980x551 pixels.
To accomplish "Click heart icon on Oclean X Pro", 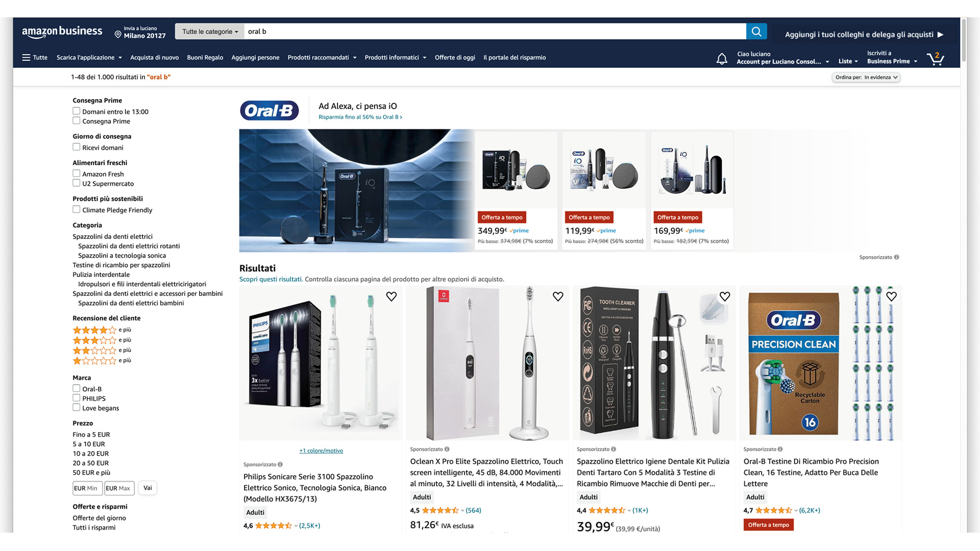I will tap(558, 296).
